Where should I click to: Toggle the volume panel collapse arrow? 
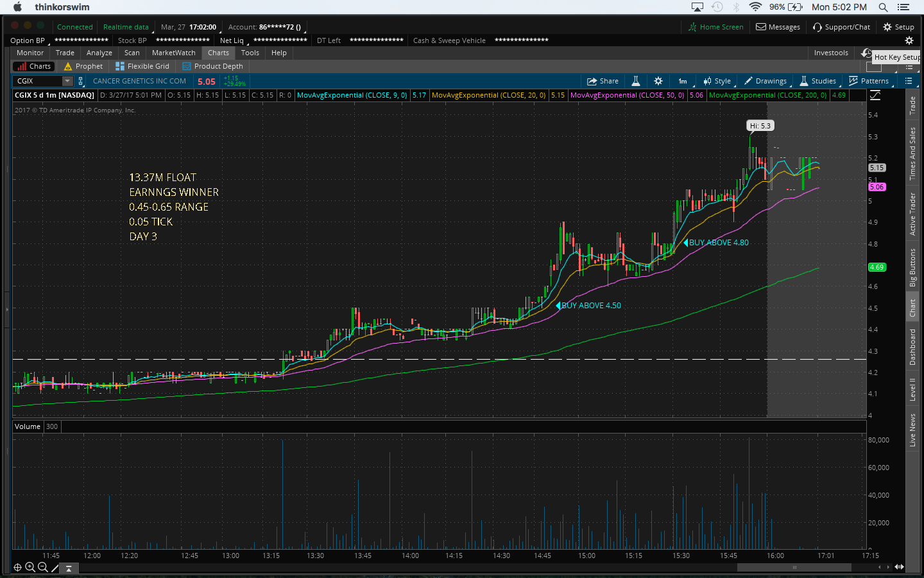click(69, 568)
